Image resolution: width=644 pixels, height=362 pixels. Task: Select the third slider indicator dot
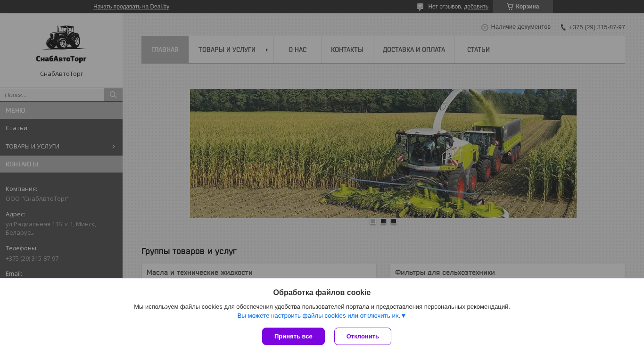coord(394,221)
